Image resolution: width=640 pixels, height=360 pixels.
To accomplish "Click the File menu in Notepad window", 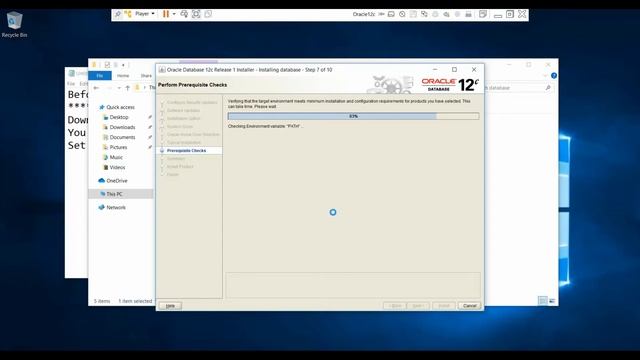I will pyautogui.click(x=71, y=83).
